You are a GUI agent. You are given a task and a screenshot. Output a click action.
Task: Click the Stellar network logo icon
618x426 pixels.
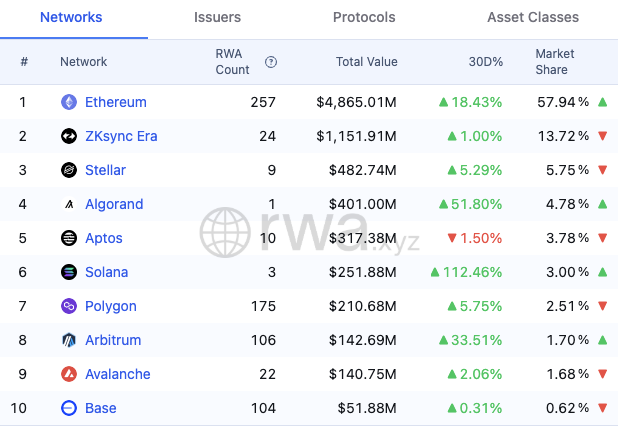(x=69, y=170)
